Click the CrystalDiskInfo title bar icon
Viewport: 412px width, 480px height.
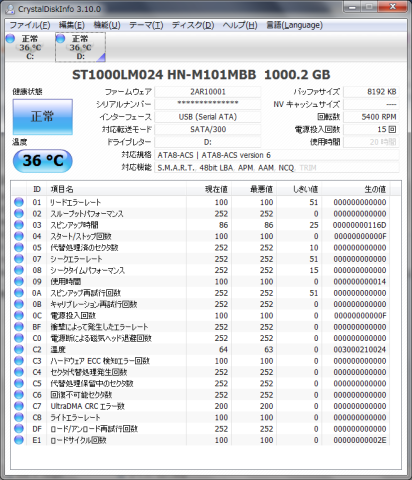coord(10,9)
